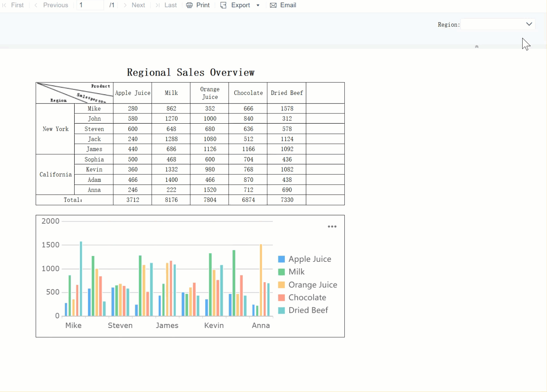Image resolution: width=547 pixels, height=392 pixels.
Task: Click the Total: row label
Action: point(75,200)
